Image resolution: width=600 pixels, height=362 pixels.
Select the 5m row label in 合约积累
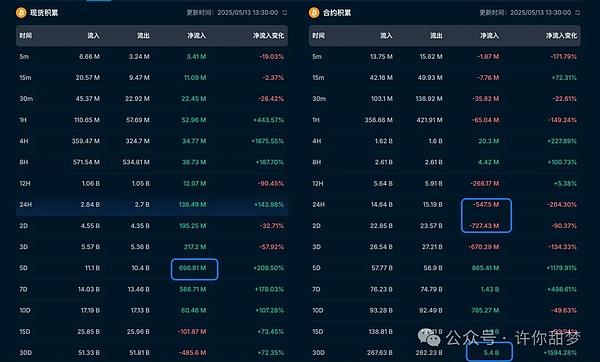317,57
